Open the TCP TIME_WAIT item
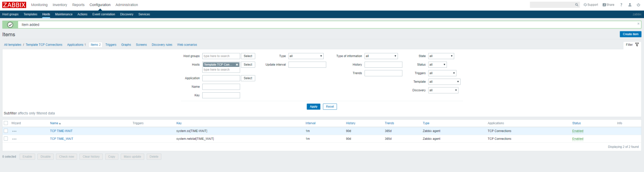This screenshot has height=172, width=644. 62,139
